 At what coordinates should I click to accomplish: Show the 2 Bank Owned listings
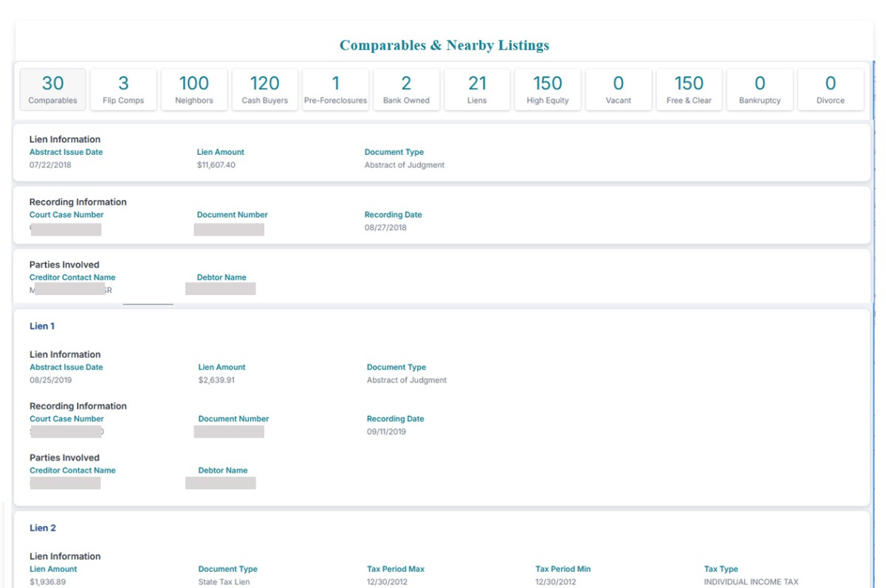406,89
